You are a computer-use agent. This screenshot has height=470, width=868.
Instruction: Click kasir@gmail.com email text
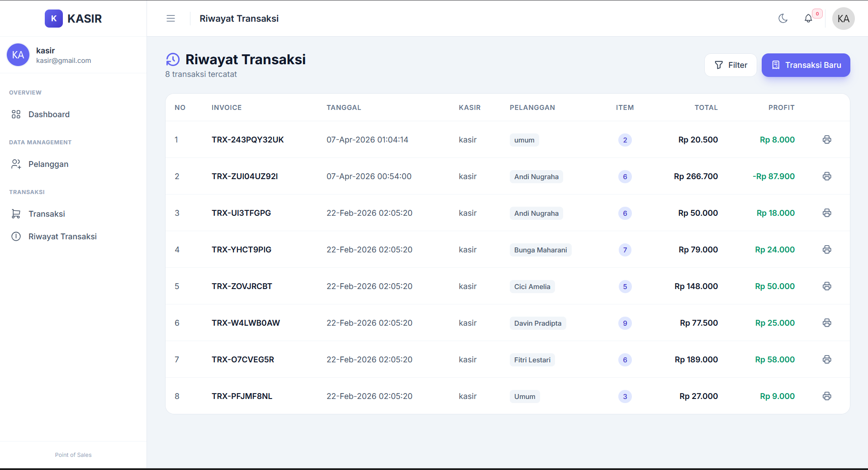63,61
